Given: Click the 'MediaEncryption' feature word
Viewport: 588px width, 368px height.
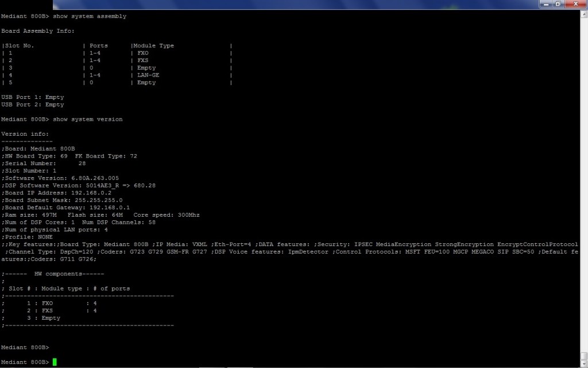Looking at the screenshot, I should (404, 244).
